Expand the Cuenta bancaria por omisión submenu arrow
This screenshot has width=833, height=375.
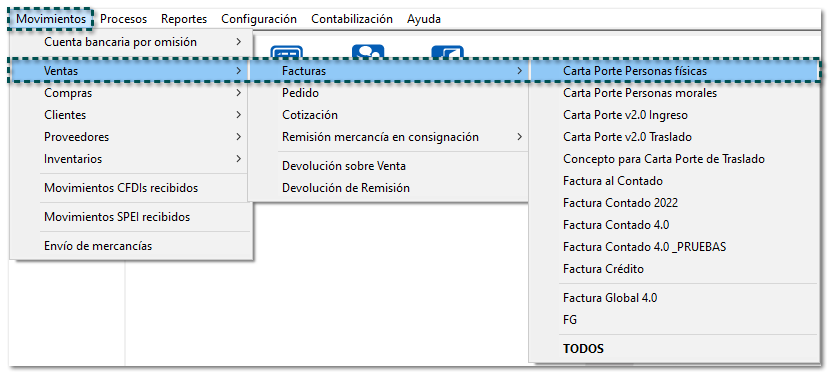click(239, 41)
